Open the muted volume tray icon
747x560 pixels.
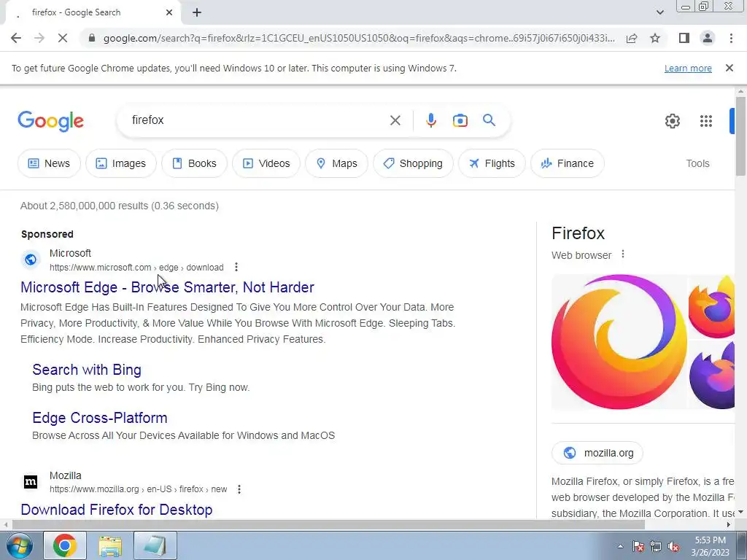click(x=673, y=546)
